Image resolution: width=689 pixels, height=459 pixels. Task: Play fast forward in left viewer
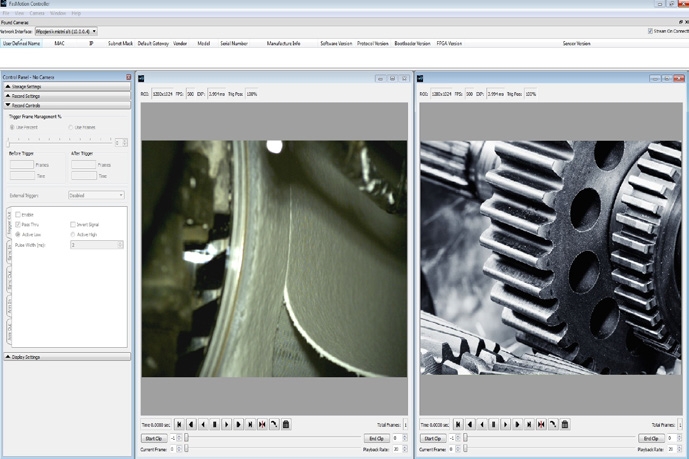(238, 424)
